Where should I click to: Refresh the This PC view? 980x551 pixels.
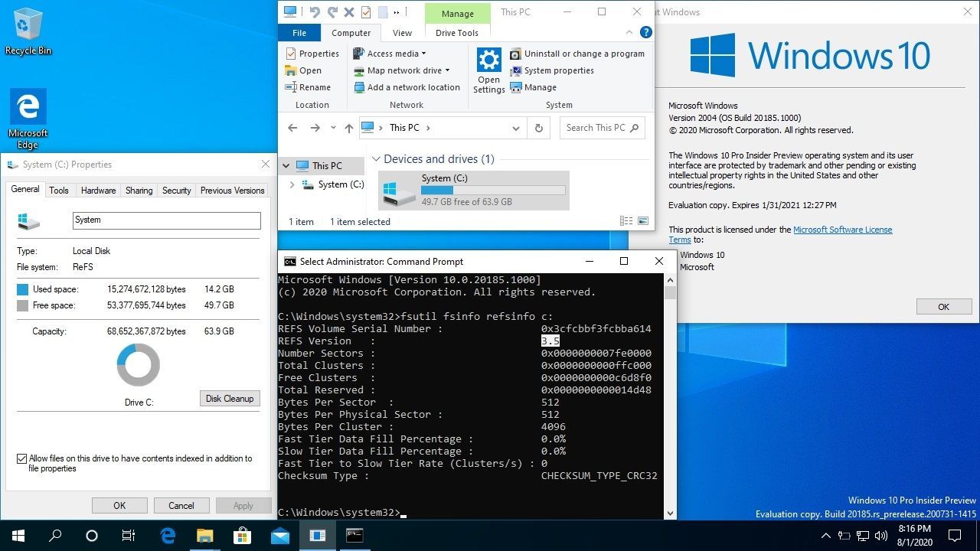(539, 128)
